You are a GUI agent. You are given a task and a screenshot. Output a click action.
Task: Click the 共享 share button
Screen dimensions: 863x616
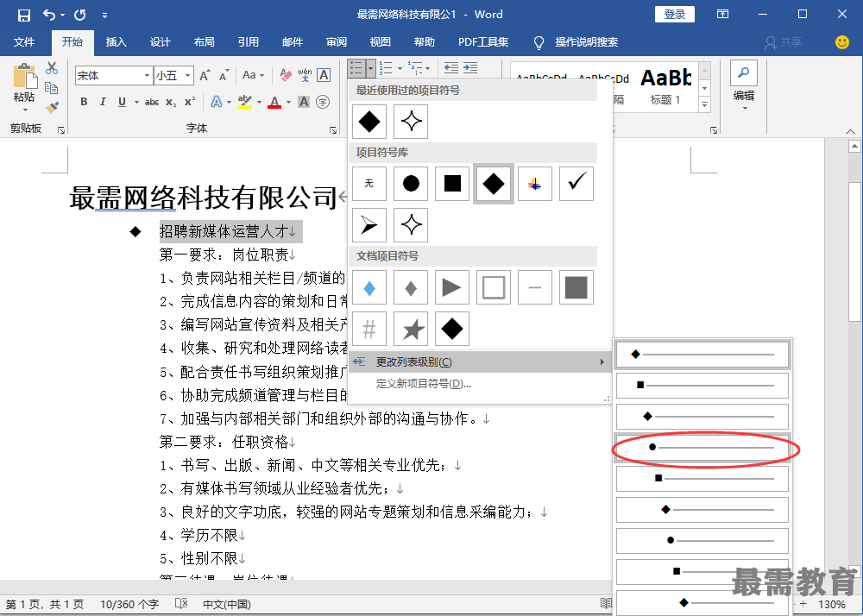pos(783,42)
